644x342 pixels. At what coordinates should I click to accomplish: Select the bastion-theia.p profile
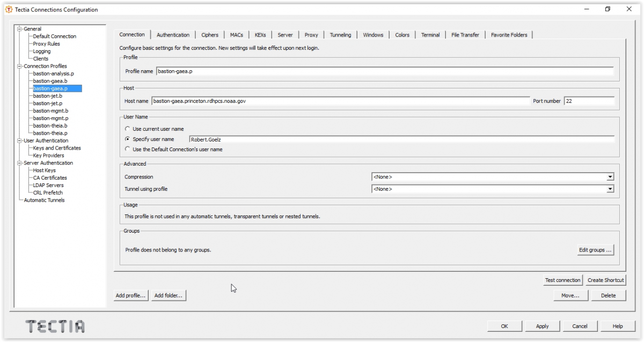(50, 133)
